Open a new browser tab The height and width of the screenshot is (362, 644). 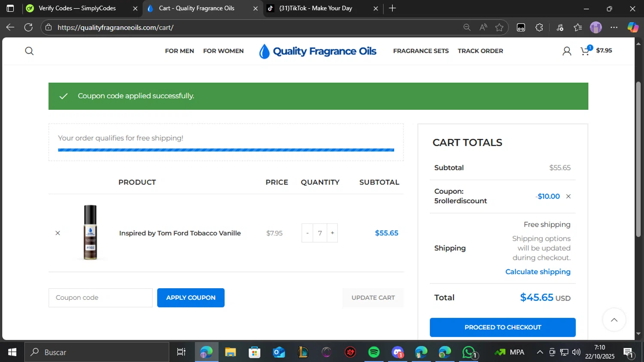392,8
